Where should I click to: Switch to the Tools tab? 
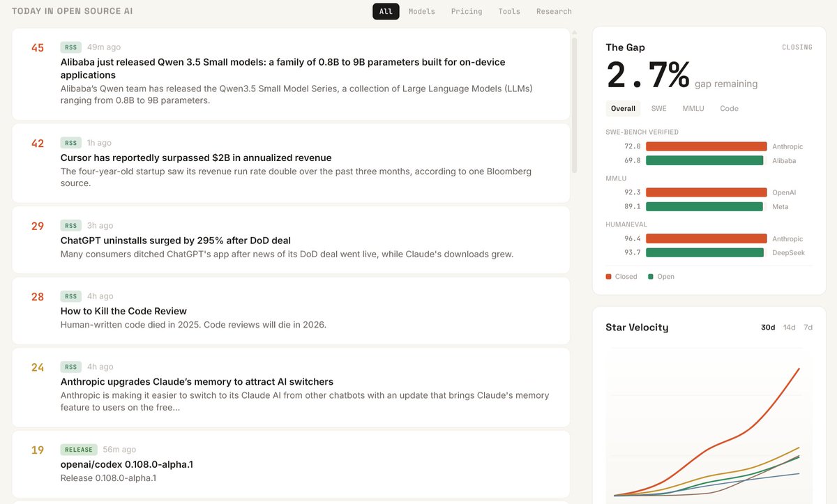[x=509, y=11]
